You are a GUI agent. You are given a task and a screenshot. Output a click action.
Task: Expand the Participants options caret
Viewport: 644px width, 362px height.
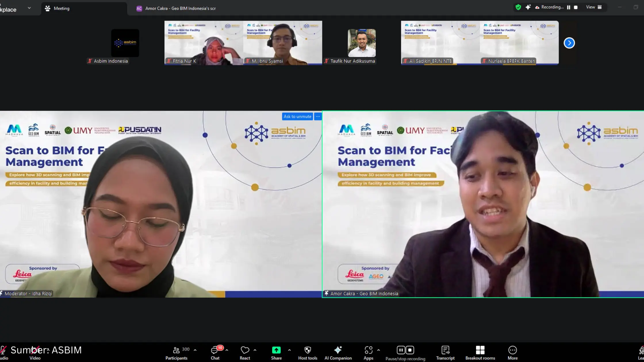click(x=195, y=350)
